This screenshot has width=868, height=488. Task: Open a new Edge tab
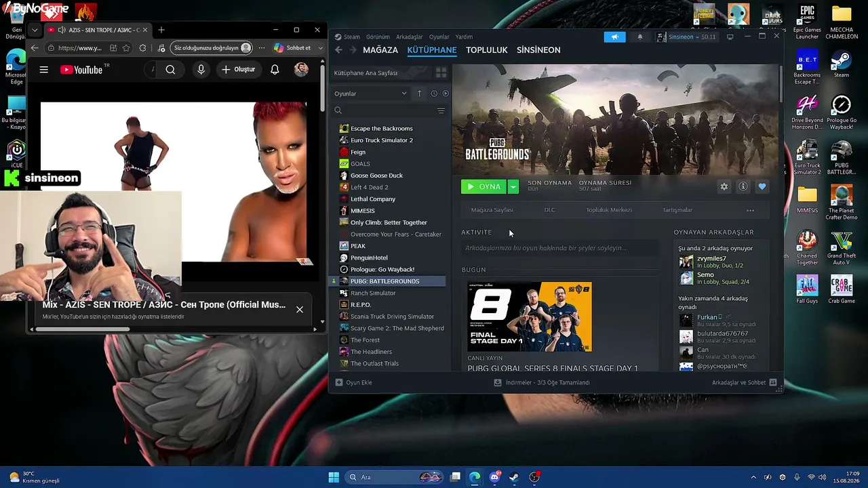(x=161, y=30)
